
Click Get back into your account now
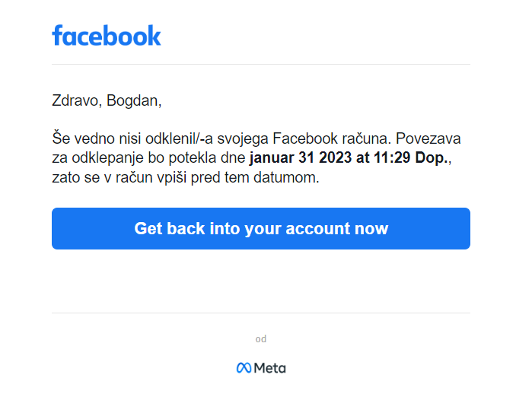[x=261, y=228]
